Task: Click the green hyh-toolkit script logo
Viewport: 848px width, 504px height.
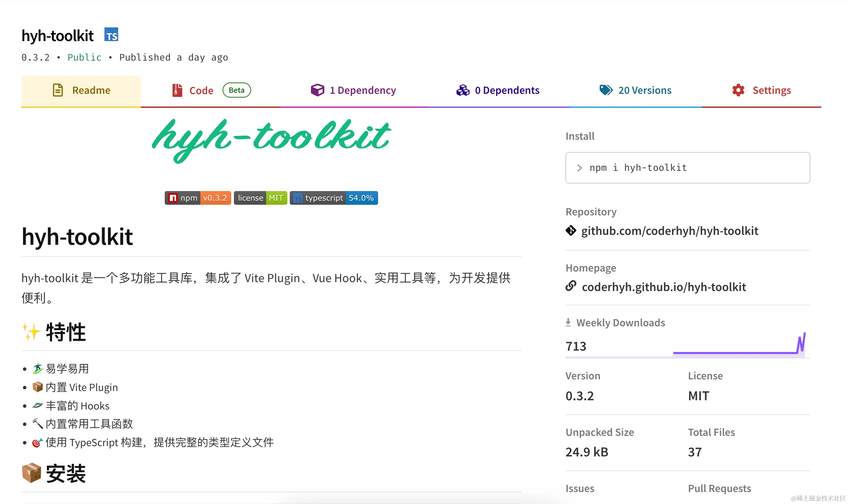Action: click(271, 141)
